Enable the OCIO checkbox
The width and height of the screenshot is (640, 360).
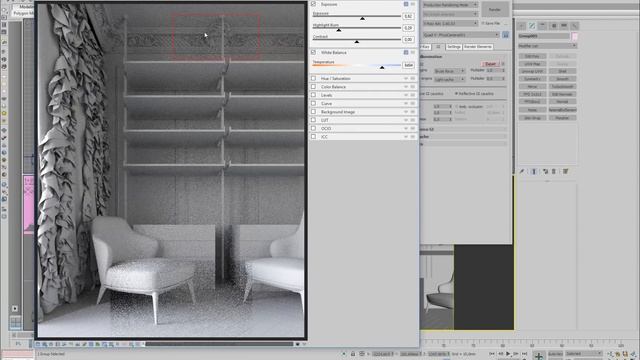click(x=313, y=129)
